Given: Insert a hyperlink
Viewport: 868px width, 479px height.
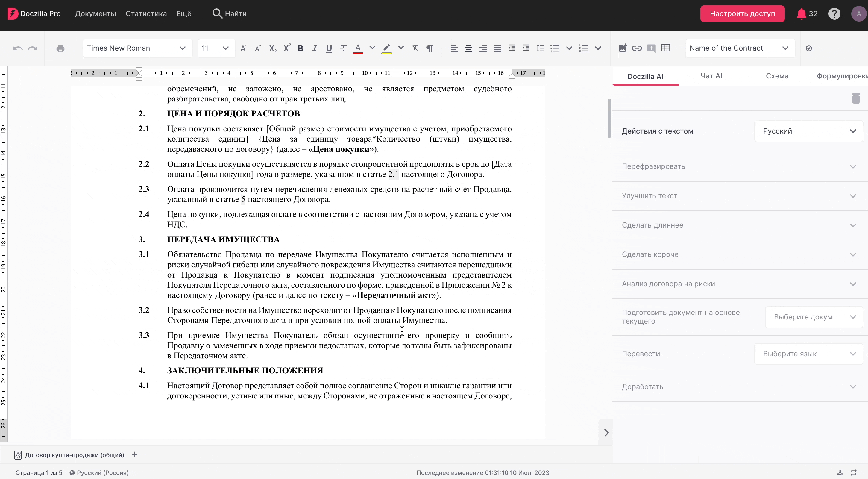Looking at the screenshot, I should [x=637, y=48].
